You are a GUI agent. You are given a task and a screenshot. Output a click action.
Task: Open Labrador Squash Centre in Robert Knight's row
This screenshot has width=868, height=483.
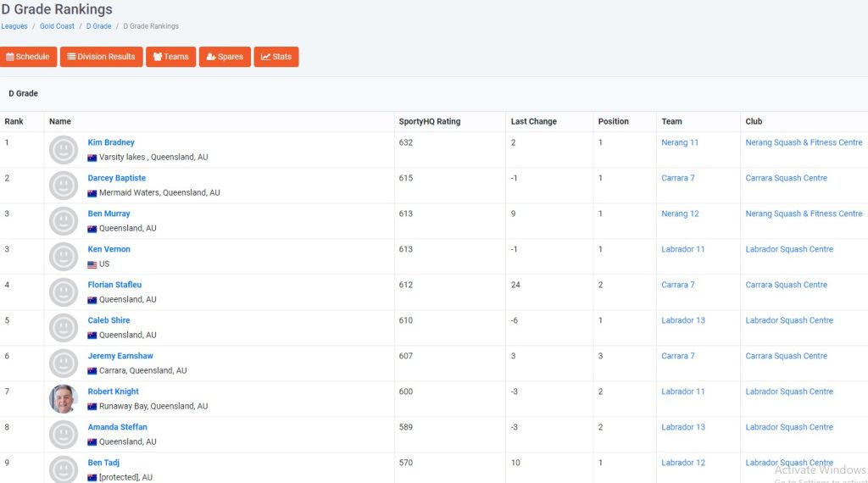(x=789, y=391)
